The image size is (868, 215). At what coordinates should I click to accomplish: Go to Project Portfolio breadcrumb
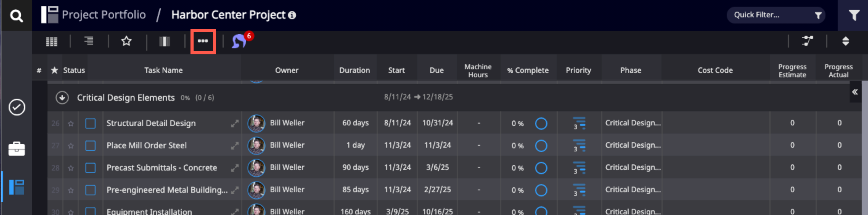[104, 15]
